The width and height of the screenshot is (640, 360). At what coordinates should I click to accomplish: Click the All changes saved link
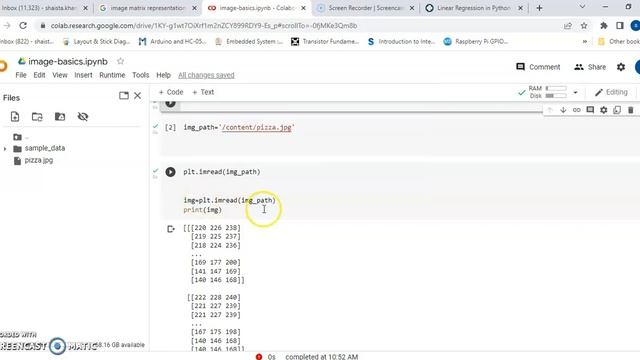coord(206,75)
